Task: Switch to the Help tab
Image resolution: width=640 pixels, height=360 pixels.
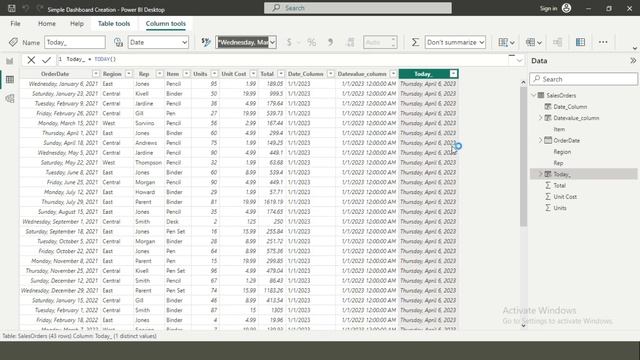Action: [x=77, y=24]
